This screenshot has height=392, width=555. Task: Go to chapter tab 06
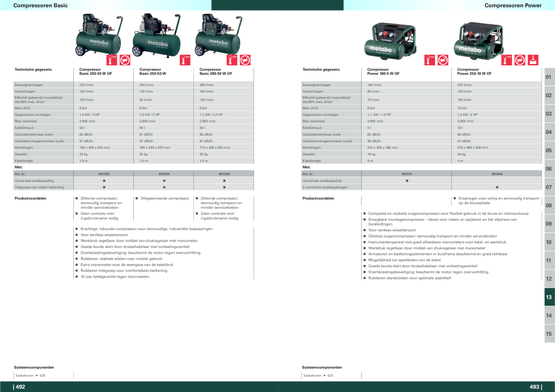pyautogui.click(x=549, y=169)
